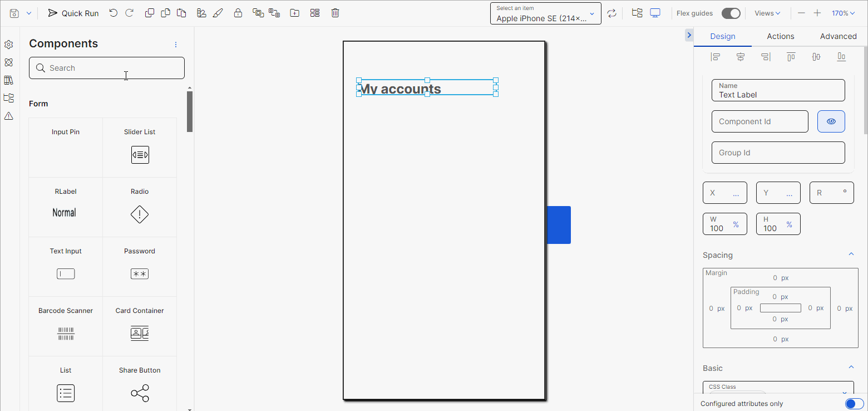Undo the last action

pos(113,13)
